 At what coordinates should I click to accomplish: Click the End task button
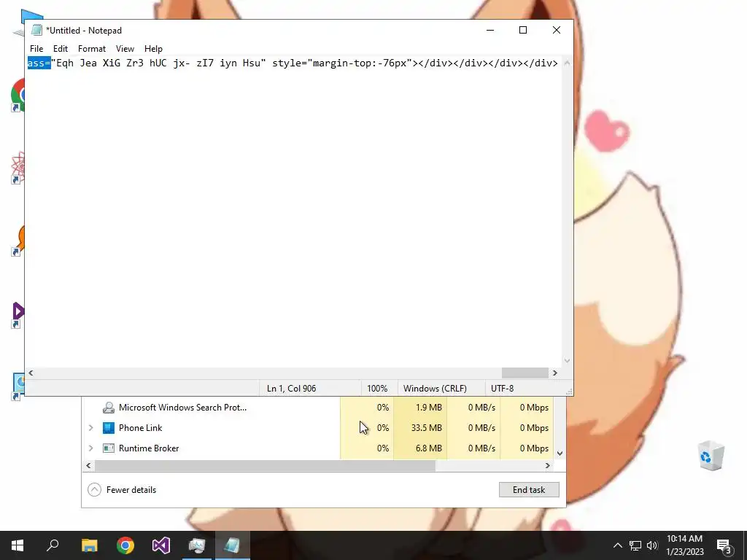(x=529, y=489)
